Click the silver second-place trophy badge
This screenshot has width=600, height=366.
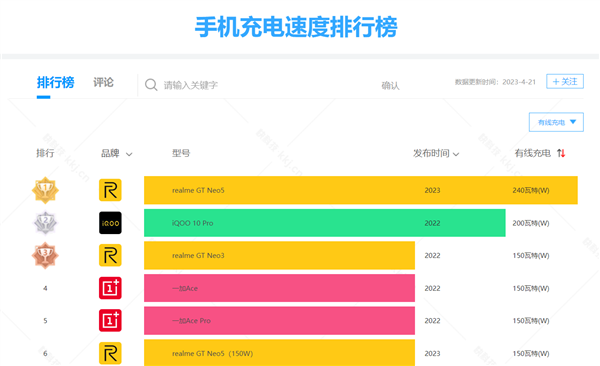pyautogui.click(x=45, y=223)
